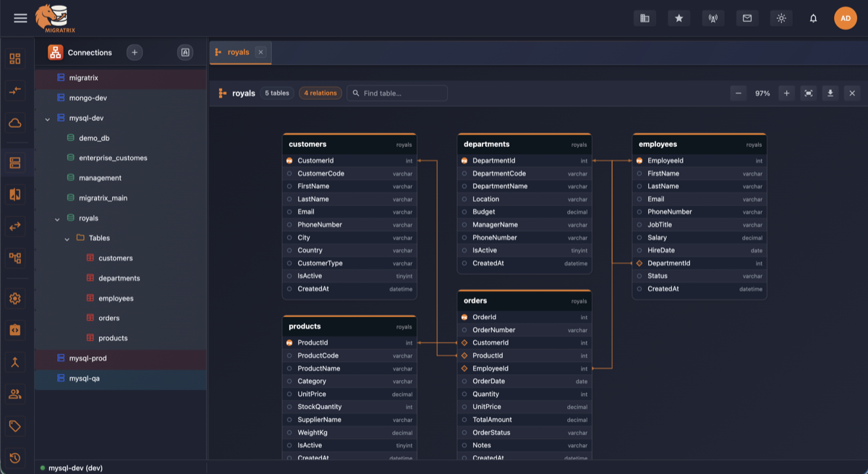Screen dimensions: 868x474
Task: Collapse the mysql-dev connection tree
Action: [x=47, y=117]
